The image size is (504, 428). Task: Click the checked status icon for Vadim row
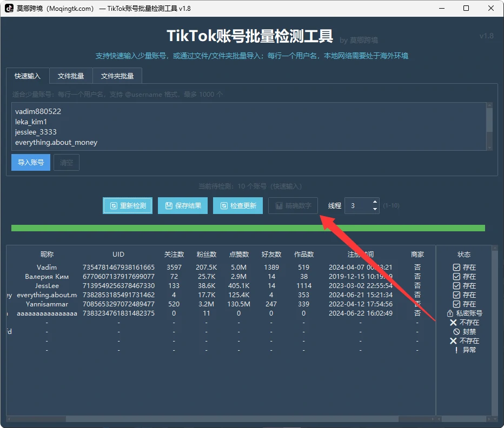click(x=456, y=267)
